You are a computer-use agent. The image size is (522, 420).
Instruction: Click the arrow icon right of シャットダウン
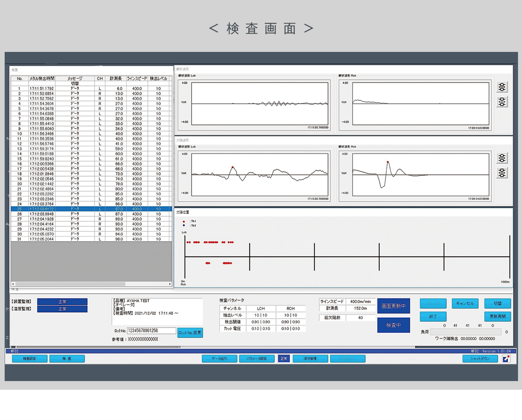coord(506,358)
